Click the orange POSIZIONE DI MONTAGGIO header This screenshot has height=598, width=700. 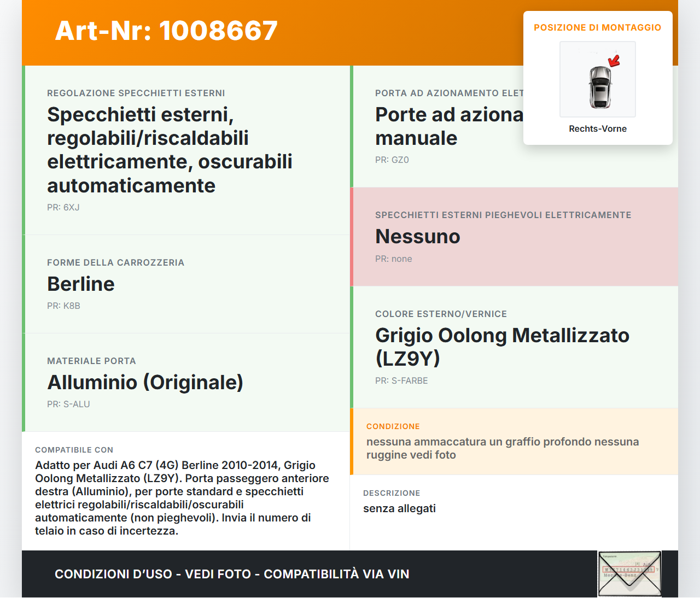click(x=598, y=27)
